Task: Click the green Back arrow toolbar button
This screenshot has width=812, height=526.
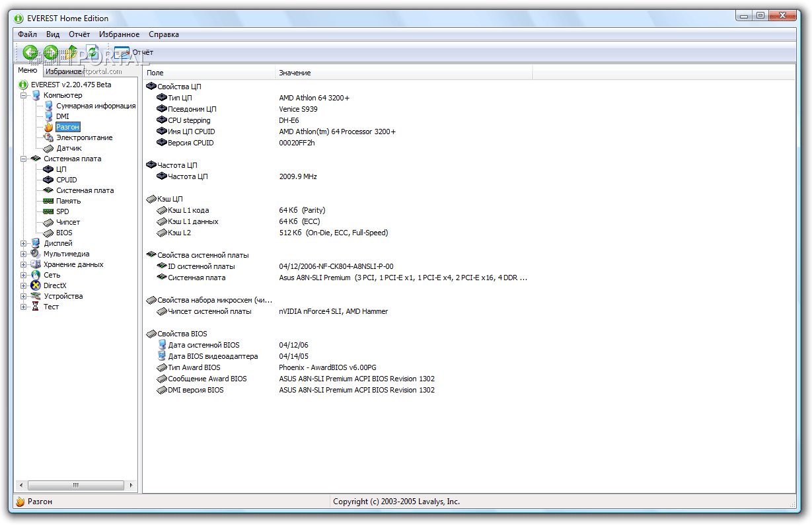Action: click(30, 52)
